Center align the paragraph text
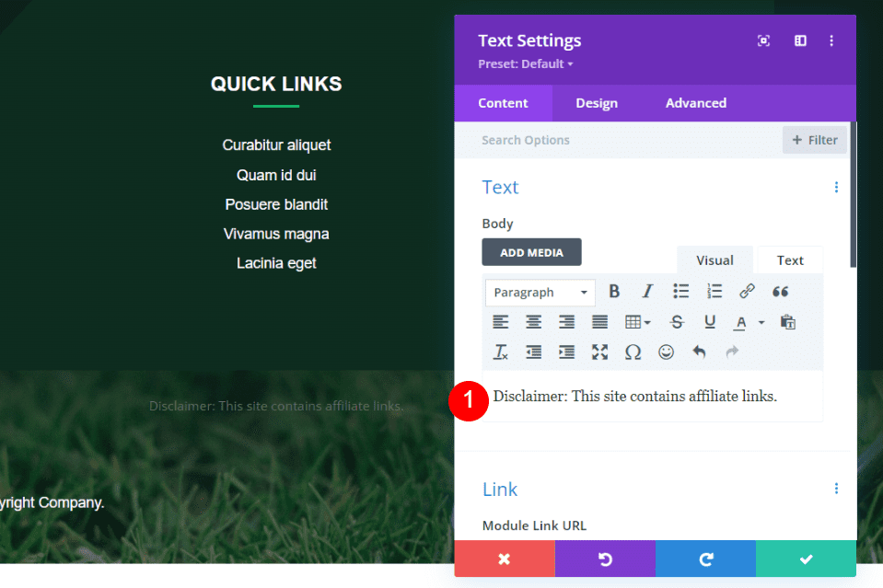Screen dimensions: 883x588 (x=533, y=321)
